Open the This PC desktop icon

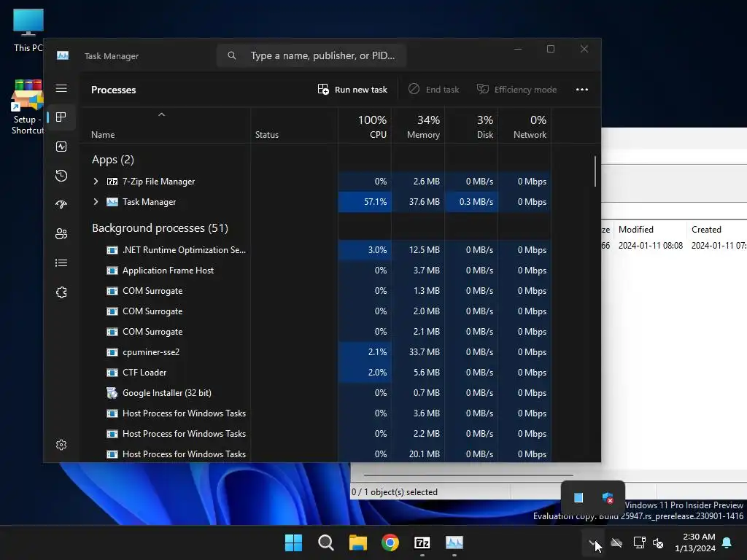[x=28, y=30]
